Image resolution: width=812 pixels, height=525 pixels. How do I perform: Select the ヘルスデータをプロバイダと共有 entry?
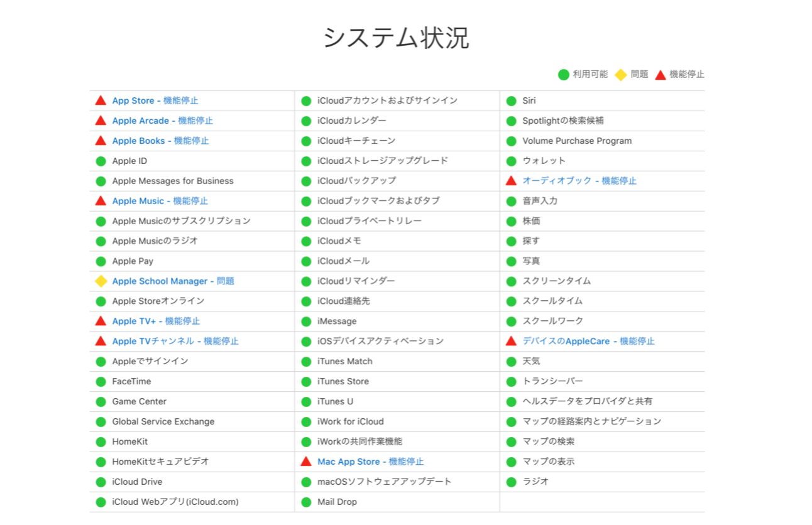pos(588,401)
